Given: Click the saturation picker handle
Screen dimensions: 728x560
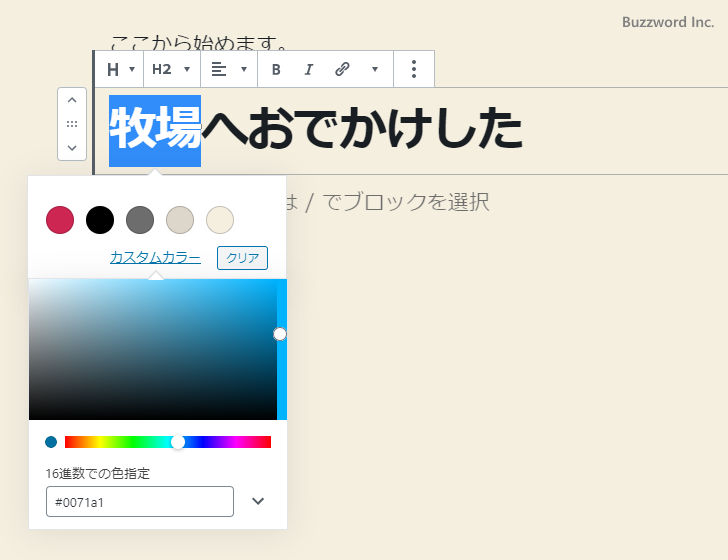Looking at the screenshot, I should point(280,334).
